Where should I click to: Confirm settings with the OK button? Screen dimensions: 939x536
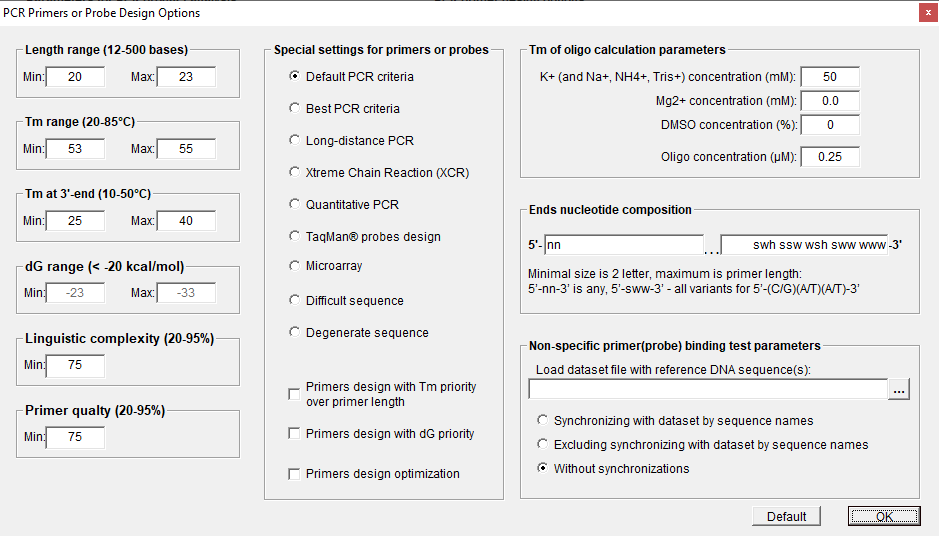coord(884,516)
